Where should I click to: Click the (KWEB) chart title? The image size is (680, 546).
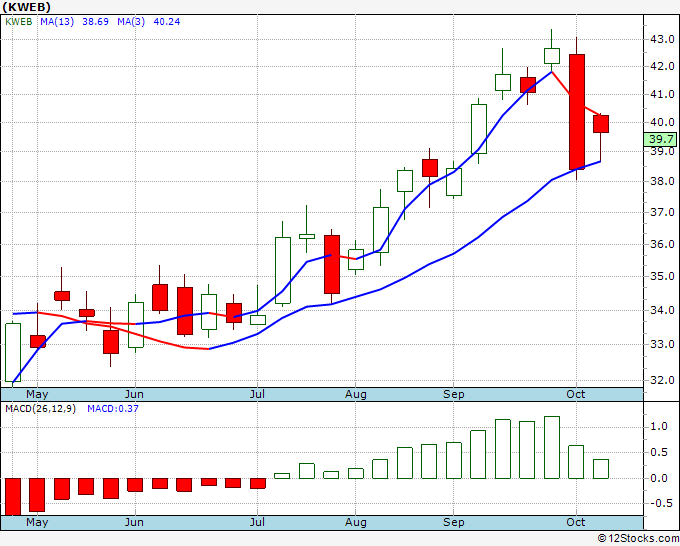click(26, 7)
